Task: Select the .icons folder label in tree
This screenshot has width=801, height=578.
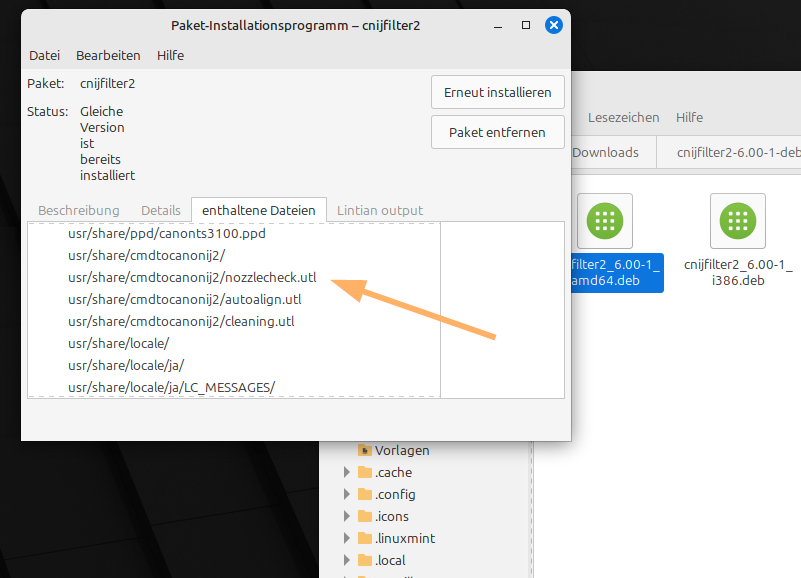Action: tap(392, 516)
